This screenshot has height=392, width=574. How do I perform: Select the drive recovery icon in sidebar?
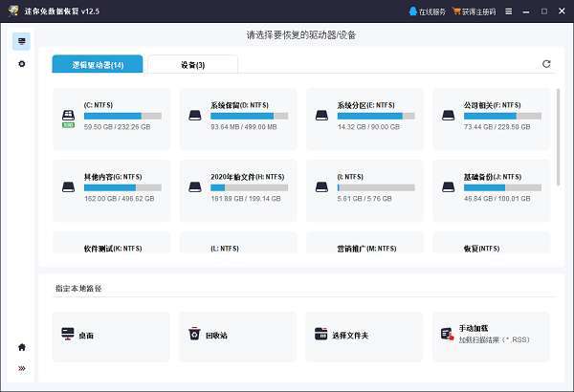pos(22,42)
